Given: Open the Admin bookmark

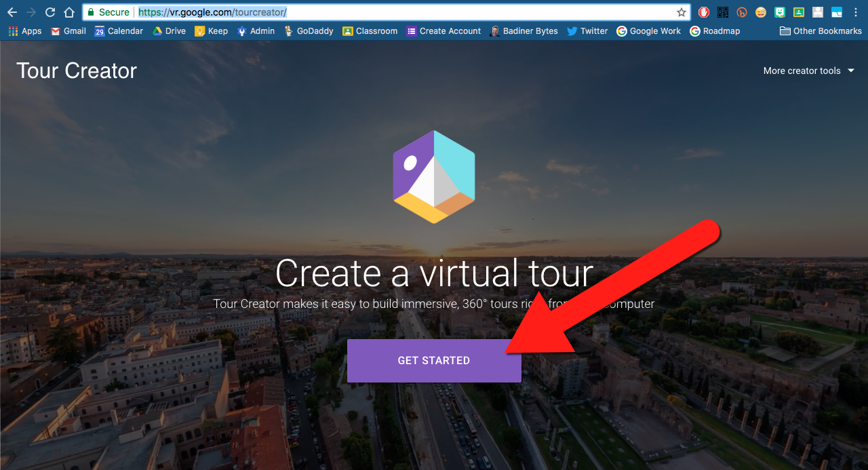Looking at the screenshot, I should coord(256,31).
